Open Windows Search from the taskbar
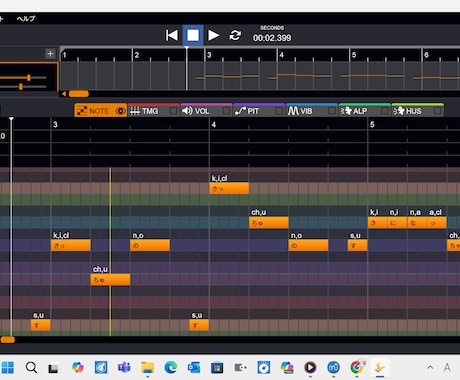 pyautogui.click(x=31, y=368)
